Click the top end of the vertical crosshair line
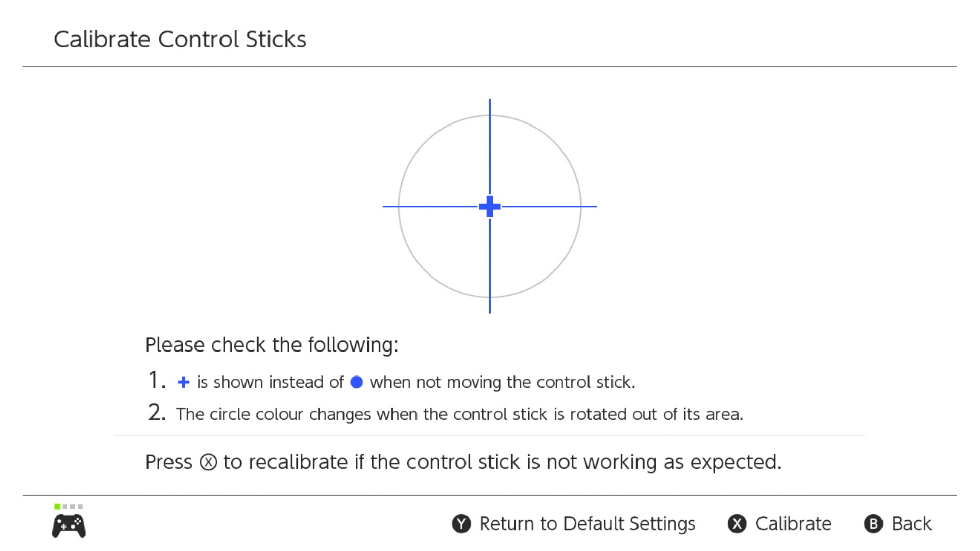Screen dimensions: 980x551 (490, 102)
